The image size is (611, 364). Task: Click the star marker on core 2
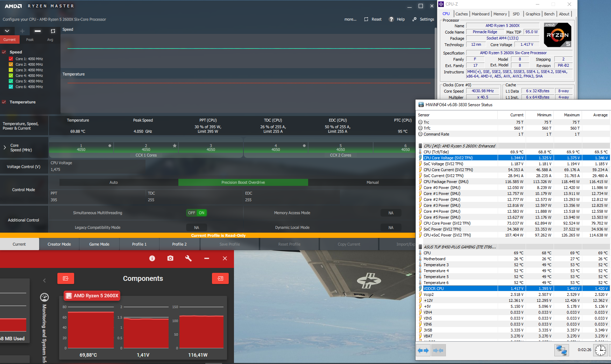[175, 146]
